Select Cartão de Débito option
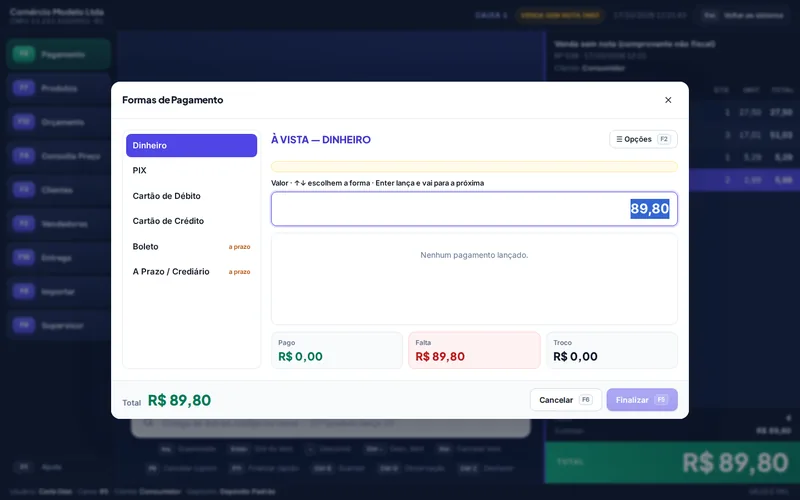Screen dimensions: 800x500 pyautogui.click(x=191, y=196)
